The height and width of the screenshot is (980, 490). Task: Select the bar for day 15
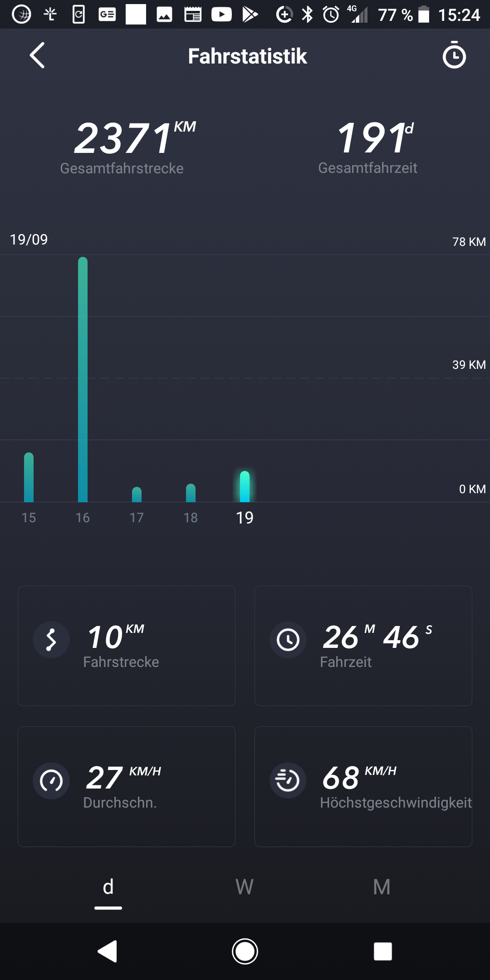click(x=29, y=477)
